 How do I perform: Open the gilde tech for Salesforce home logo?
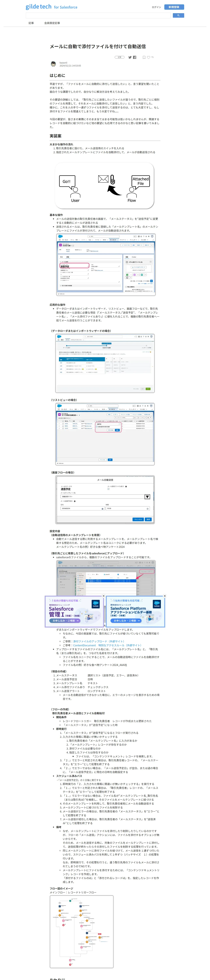(x=52, y=7)
